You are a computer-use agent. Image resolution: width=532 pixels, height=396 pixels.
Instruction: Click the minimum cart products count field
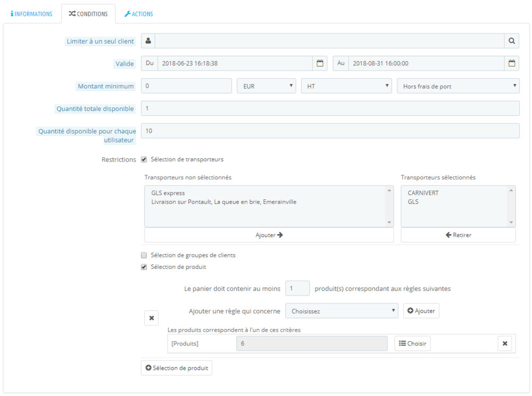click(x=297, y=289)
